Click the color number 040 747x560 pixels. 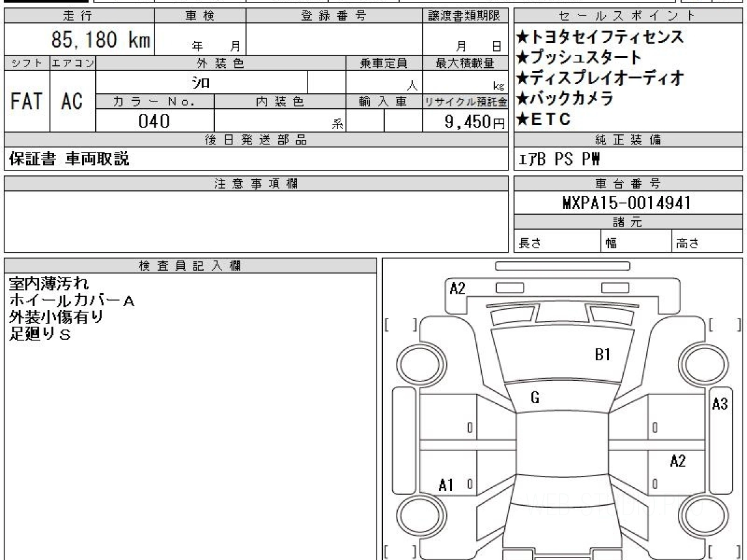click(154, 121)
